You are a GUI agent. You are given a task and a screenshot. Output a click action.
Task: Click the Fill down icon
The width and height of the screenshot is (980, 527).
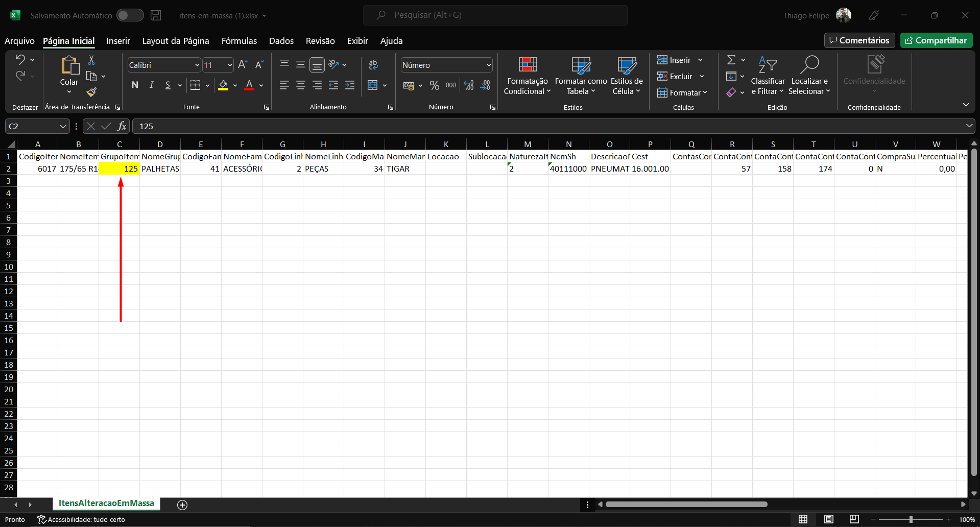(731, 76)
